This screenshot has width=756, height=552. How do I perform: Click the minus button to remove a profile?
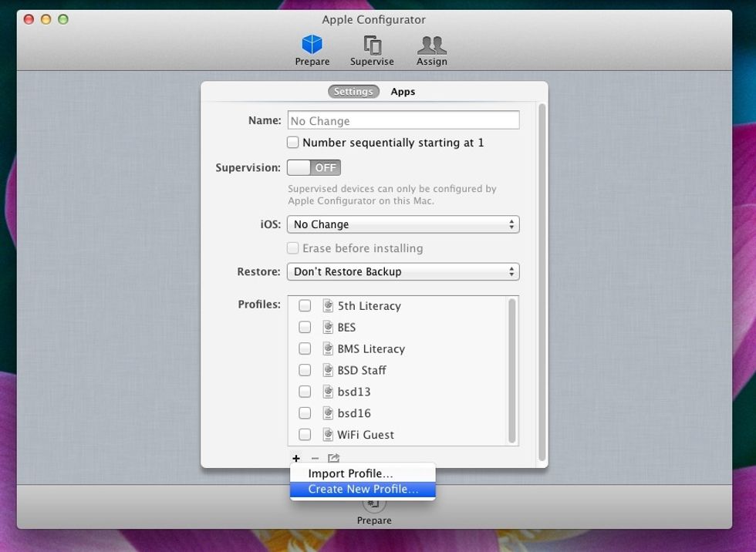coord(315,458)
